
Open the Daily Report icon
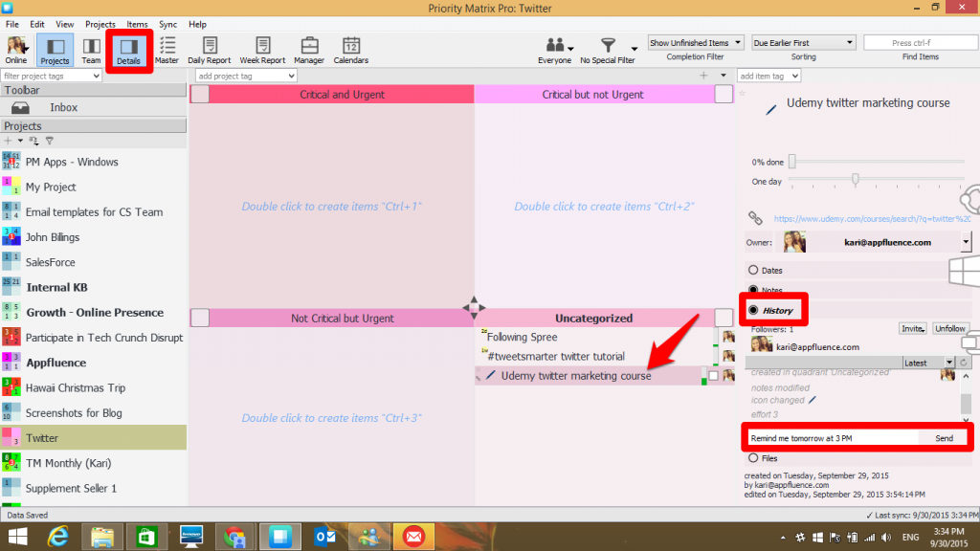pos(209,46)
